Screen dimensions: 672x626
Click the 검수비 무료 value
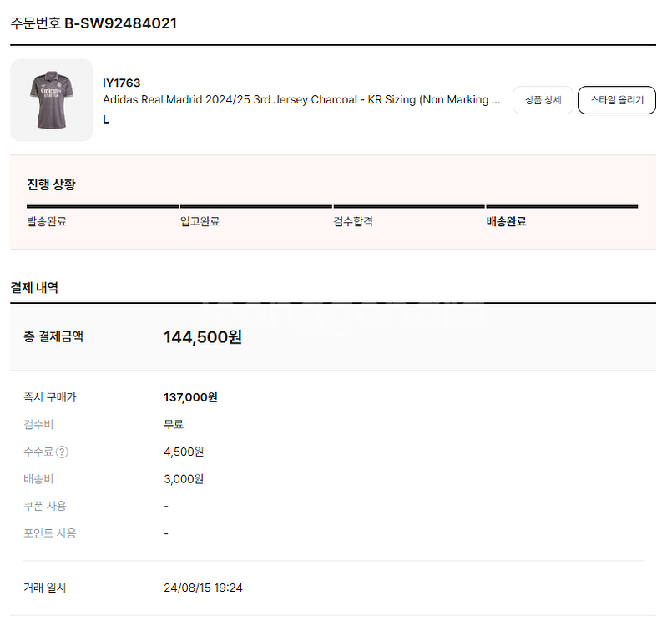(174, 425)
